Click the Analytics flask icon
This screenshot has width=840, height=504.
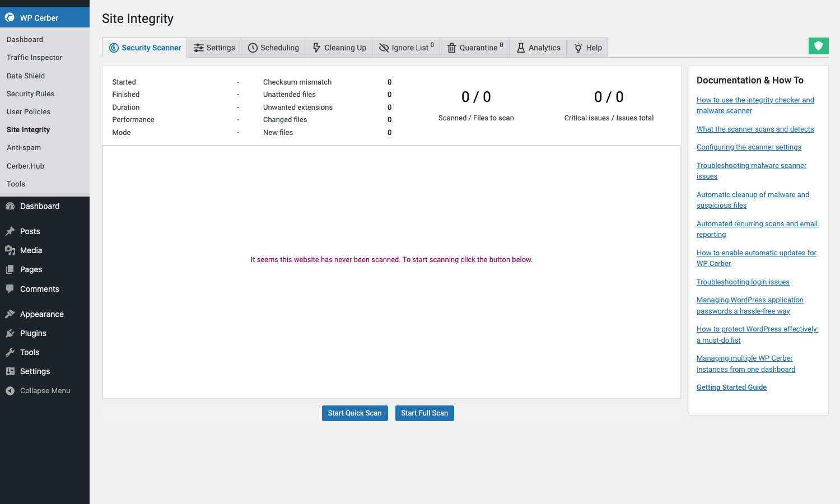coord(521,48)
